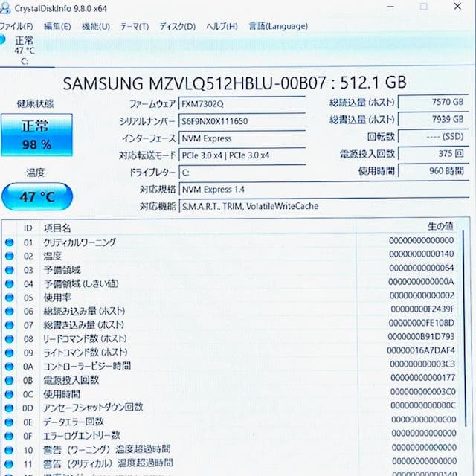Screen dimensions: 476x476
Task: Open the ディスク(D) menu
Action: point(177,27)
